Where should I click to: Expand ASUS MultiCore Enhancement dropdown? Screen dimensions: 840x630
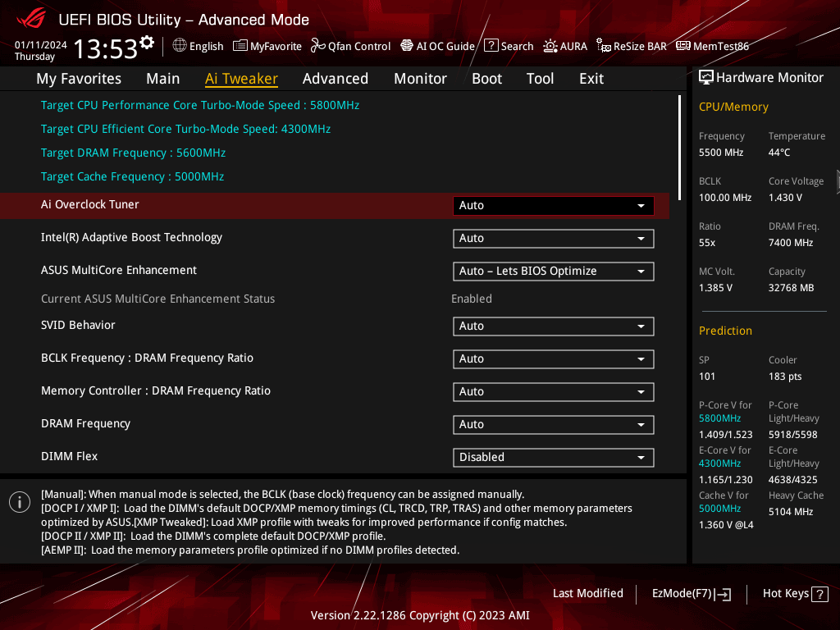tap(554, 272)
